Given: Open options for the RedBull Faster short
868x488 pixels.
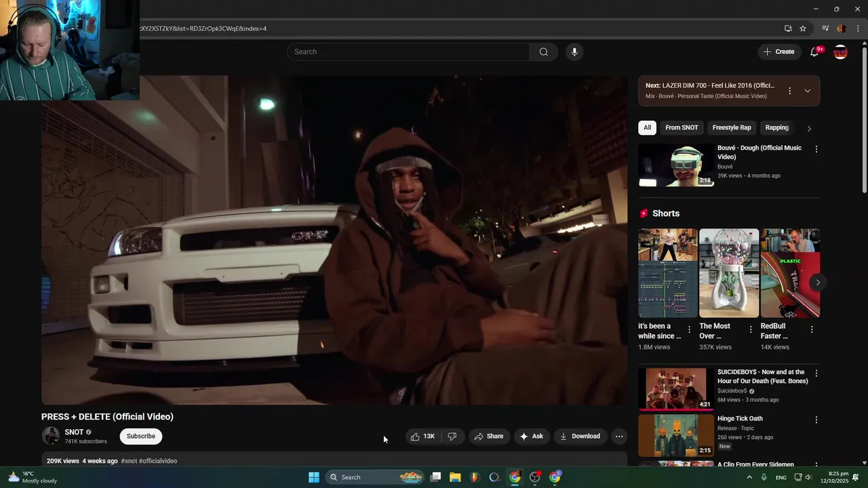Looking at the screenshot, I should [x=812, y=329].
